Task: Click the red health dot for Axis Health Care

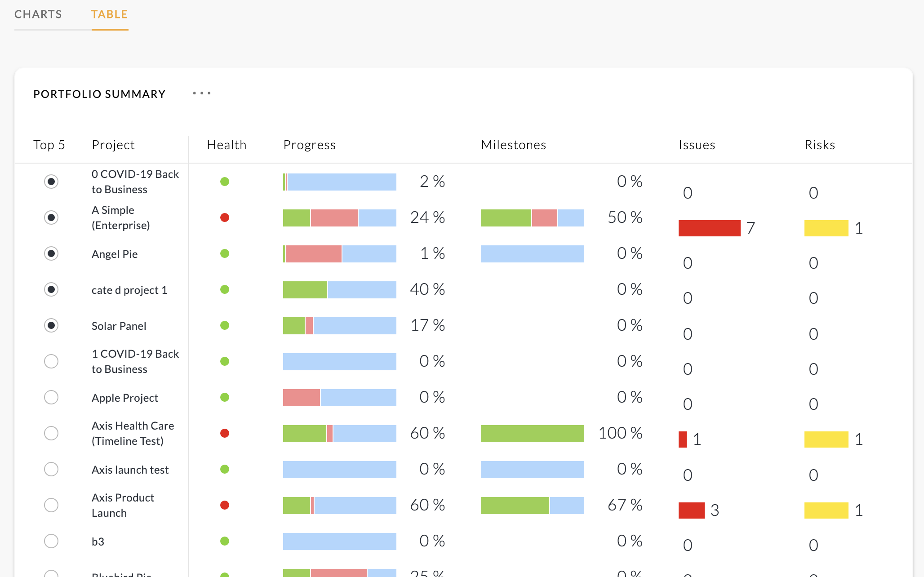Action: tap(225, 433)
